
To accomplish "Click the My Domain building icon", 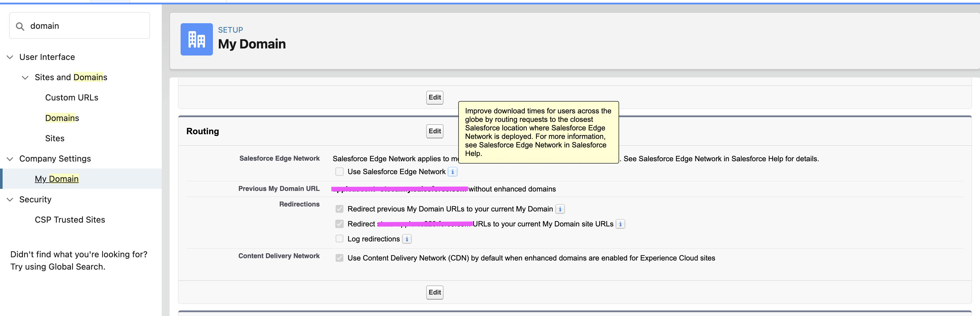I will [196, 39].
